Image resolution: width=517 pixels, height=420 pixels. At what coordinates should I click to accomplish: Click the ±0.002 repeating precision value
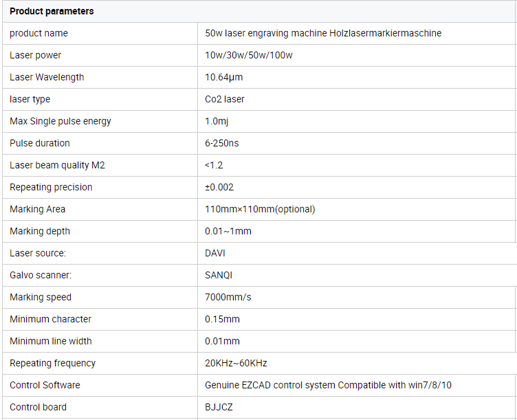click(219, 187)
